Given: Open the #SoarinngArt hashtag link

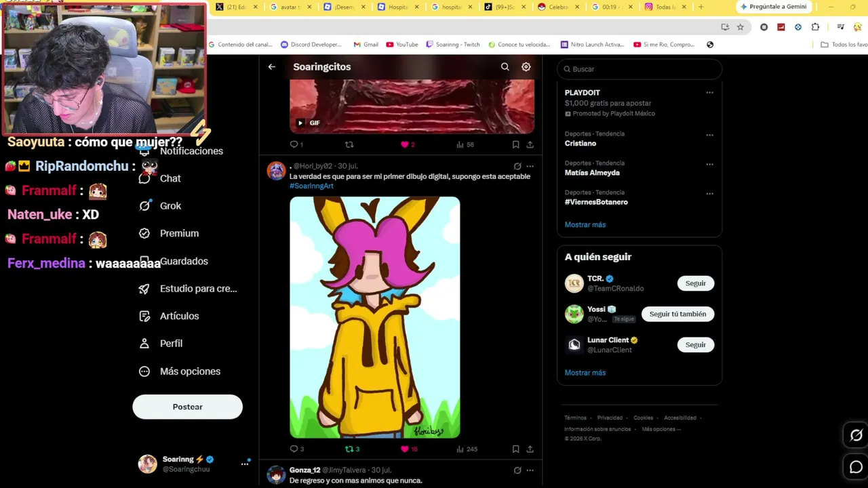Looking at the screenshot, I should click(311, 186).
